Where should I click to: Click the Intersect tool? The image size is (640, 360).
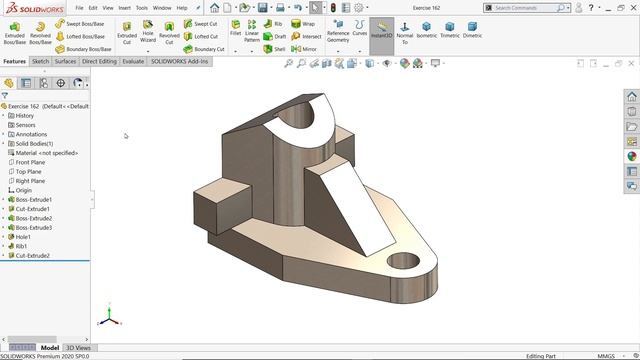pos(306,36)
